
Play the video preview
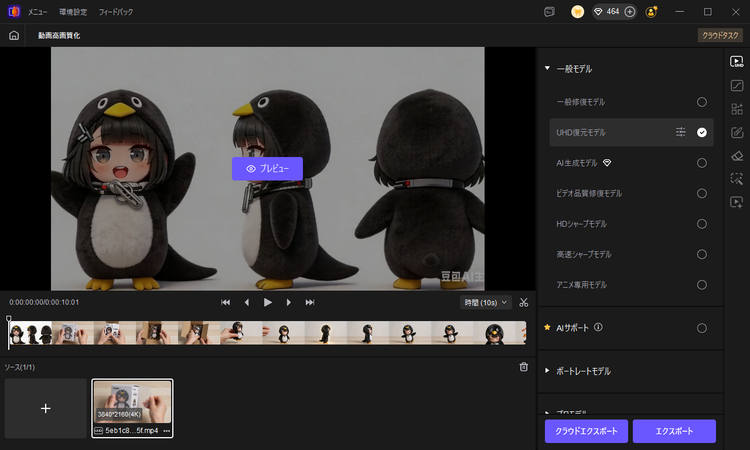(268, 302)
